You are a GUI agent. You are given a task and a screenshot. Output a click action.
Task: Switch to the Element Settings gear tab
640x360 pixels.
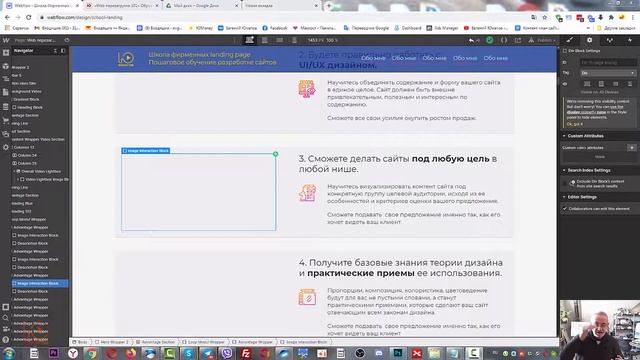(589, 40)
